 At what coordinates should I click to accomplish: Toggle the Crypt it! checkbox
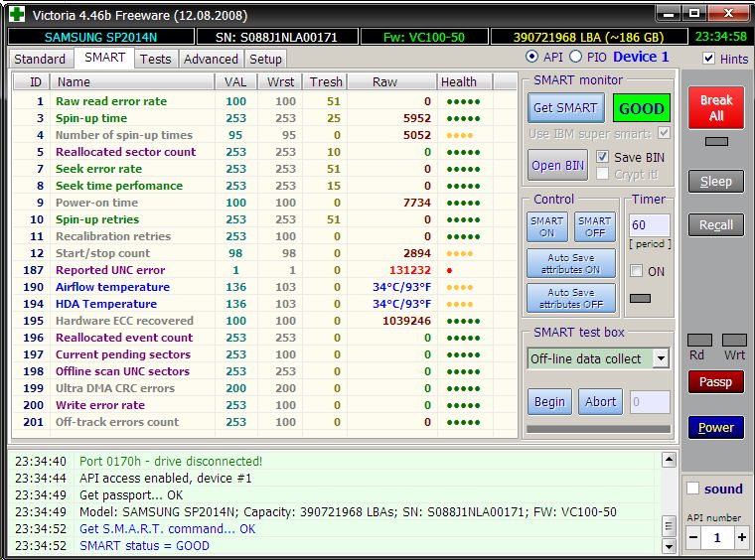pyautogui.click(x=602, y=174)
